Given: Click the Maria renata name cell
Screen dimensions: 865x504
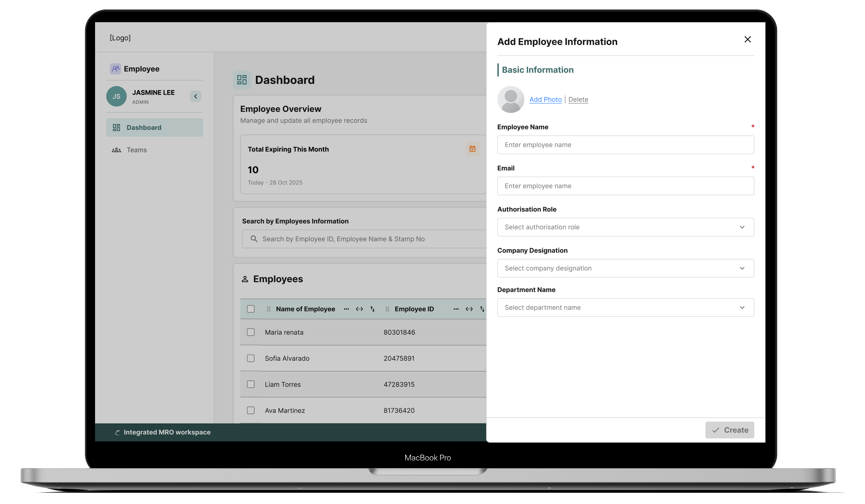Looking at the screenshot, I should click(284, 332).
